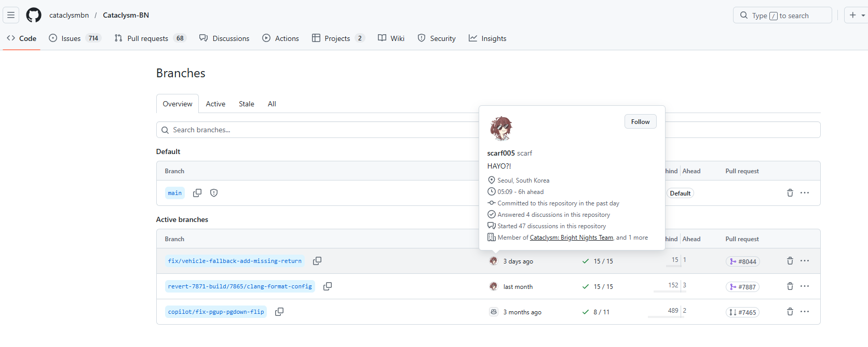Copy the main branch name
The image size is (868, 347).
coord(197,193)
